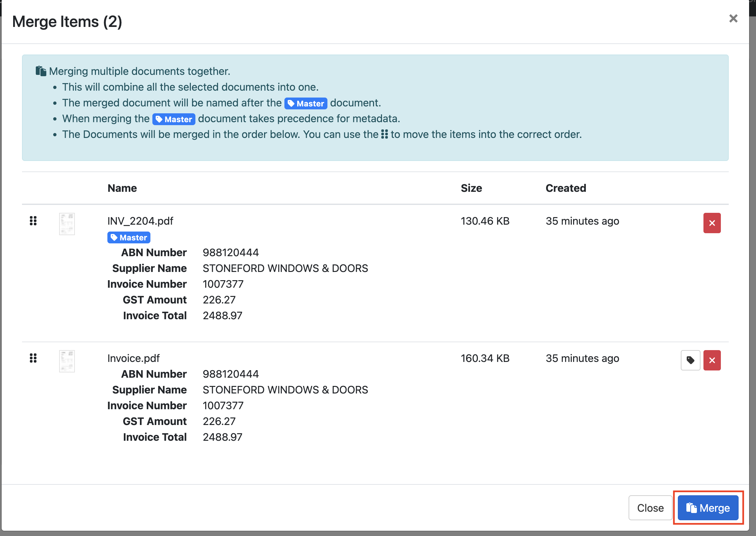Remove Invoice.pdf using red X button
This screenshot has height=536, width=756.
[711, 360]
